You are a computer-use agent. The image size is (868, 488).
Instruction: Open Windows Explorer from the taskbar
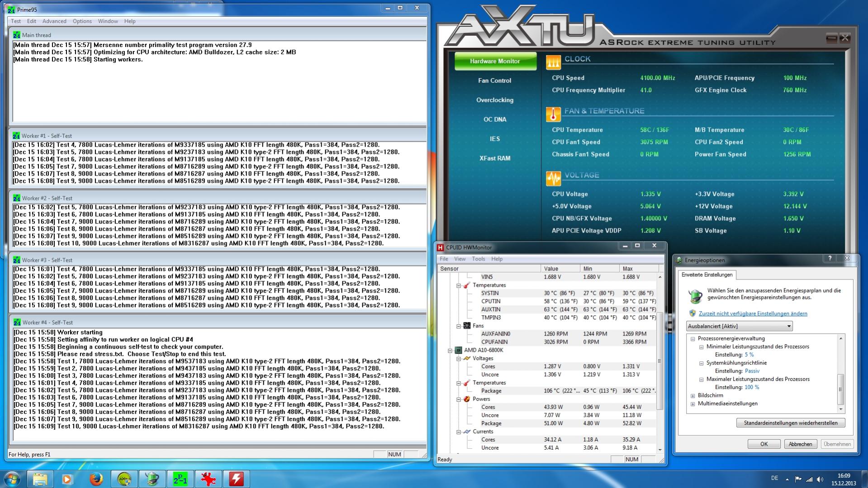[x=40, y=479]
